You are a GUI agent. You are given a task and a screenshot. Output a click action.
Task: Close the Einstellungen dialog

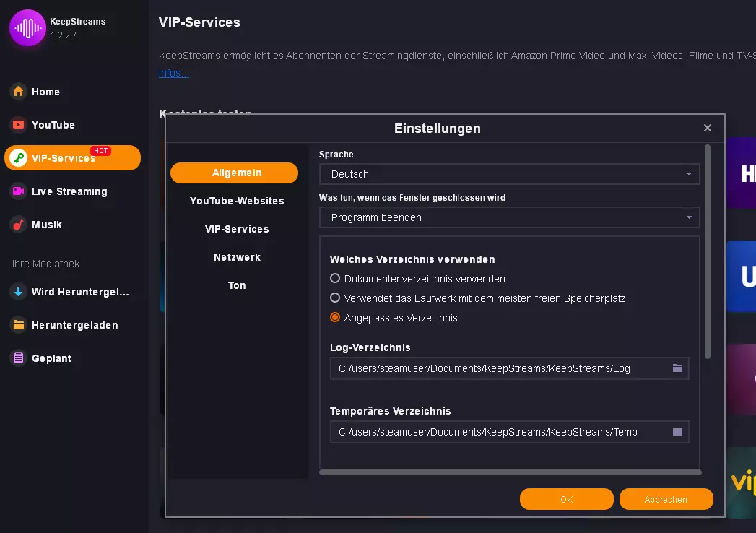point(708,128)
